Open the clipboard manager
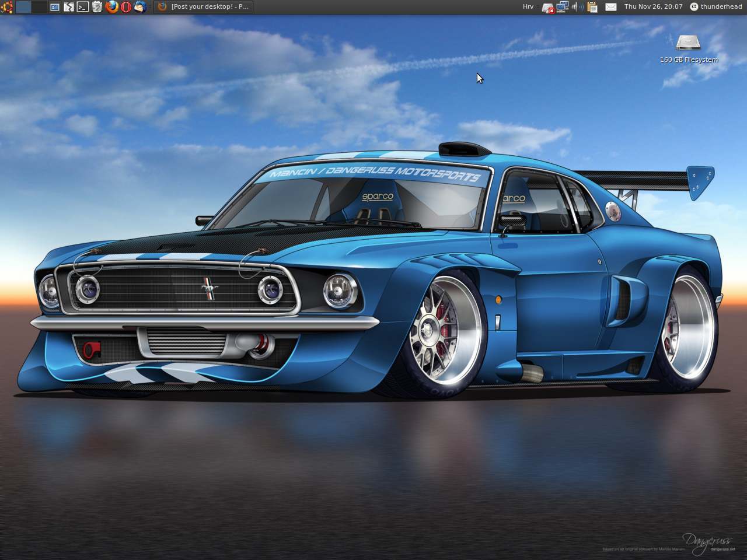 pos(592,7)
